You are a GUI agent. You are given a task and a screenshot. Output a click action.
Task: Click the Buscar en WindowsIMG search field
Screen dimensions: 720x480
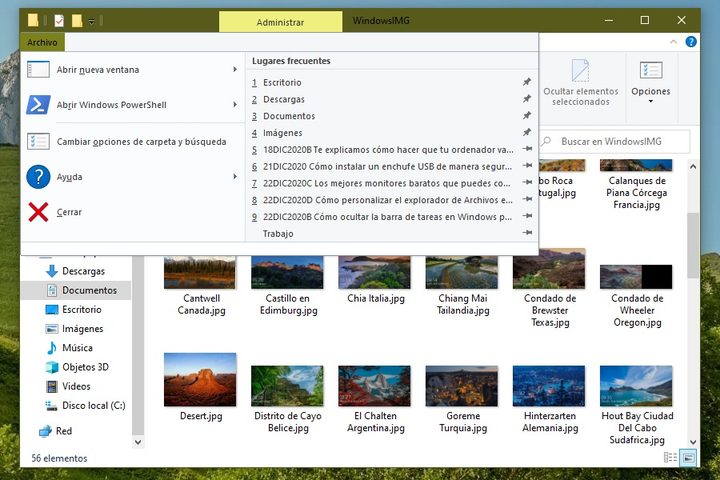click(x=615, y=141)
